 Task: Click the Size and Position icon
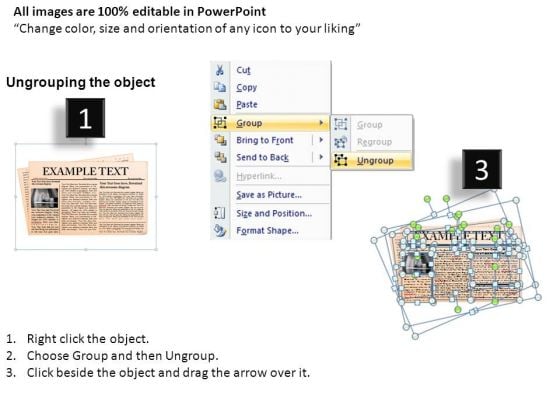[219, 213]
